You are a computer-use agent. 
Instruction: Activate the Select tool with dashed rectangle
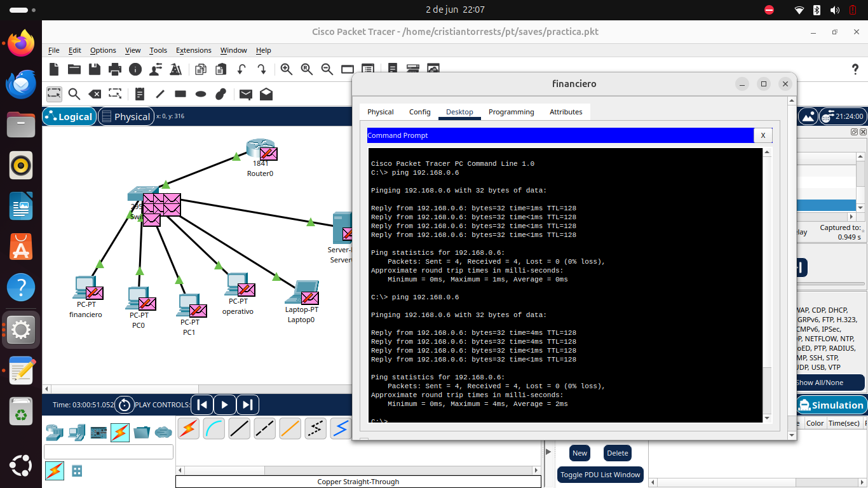point(54,94)
